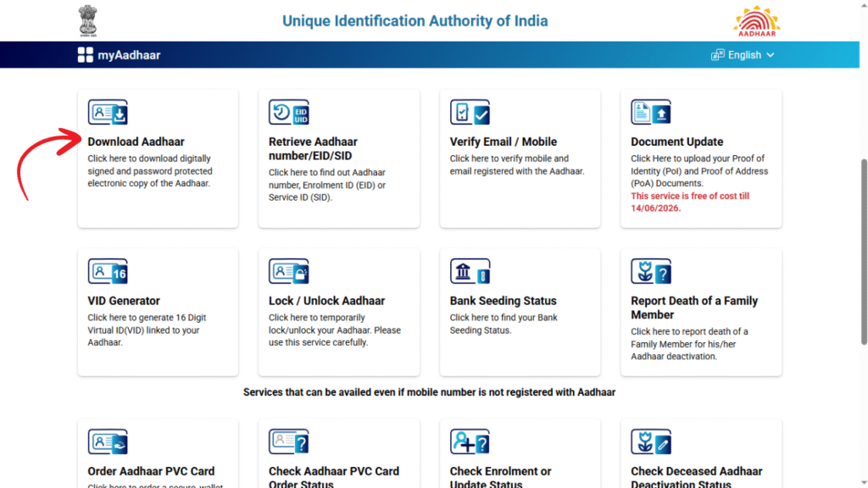Select the Order Aadhaar PVC Card heading

(x=151, y=471)
